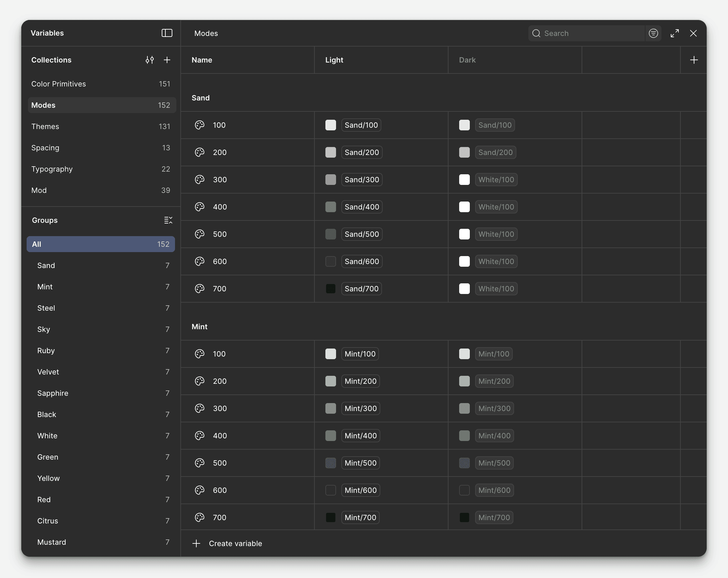
Task: Click the palette icon of Mint 500
Action: point(200,463)
